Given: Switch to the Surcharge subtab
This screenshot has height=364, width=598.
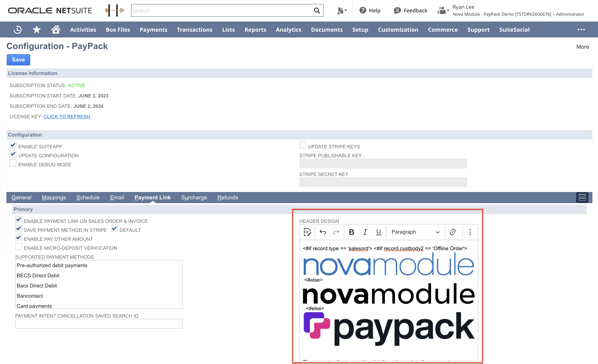Looking at the screenshot, I should (194, 198).
